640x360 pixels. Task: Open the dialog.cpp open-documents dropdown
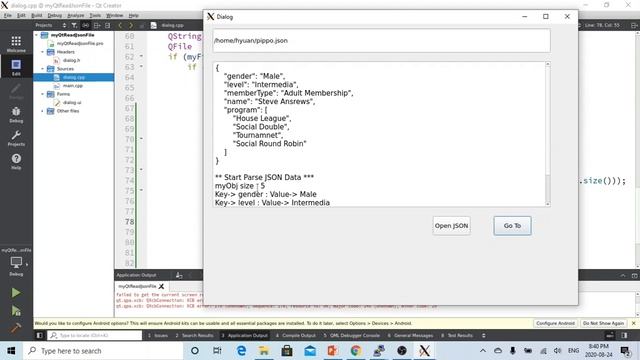[172, 25]
